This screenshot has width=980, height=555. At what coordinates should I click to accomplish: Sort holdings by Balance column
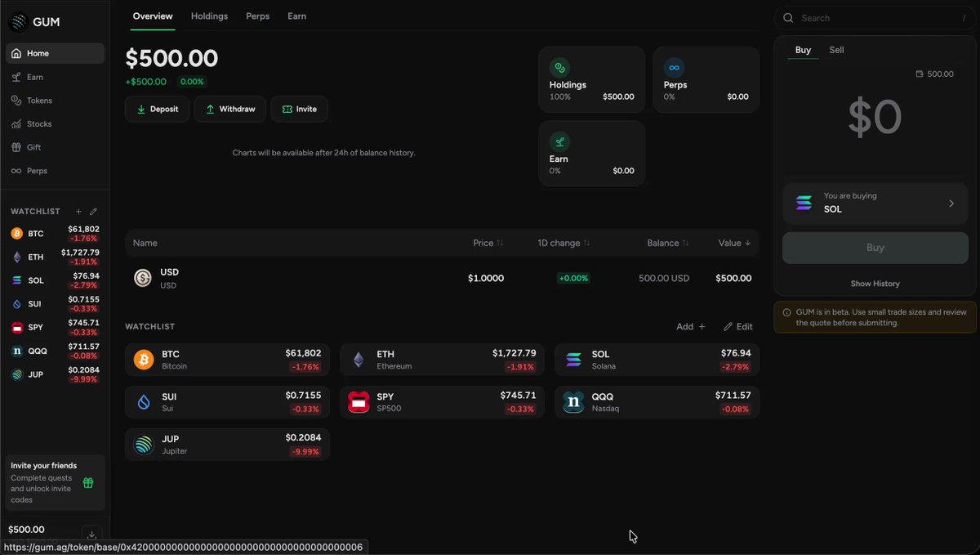pyautogui.click(x=668, y=243)
